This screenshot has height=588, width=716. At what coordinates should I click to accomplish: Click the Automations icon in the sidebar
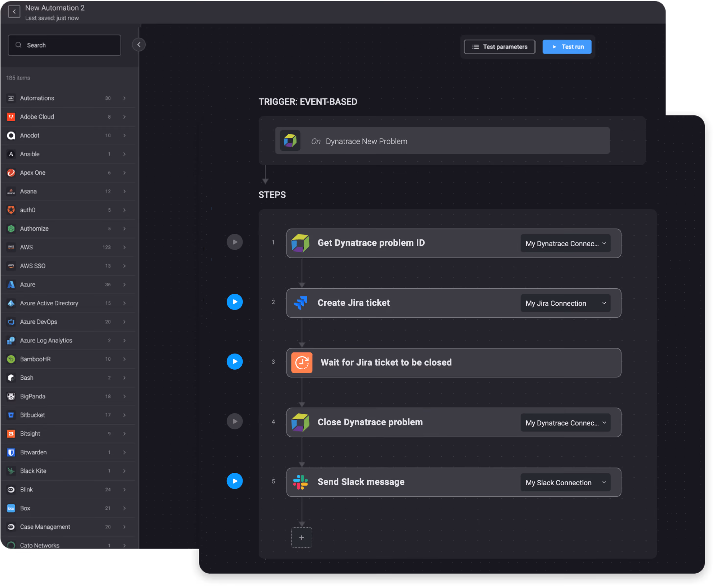(11, 98)
